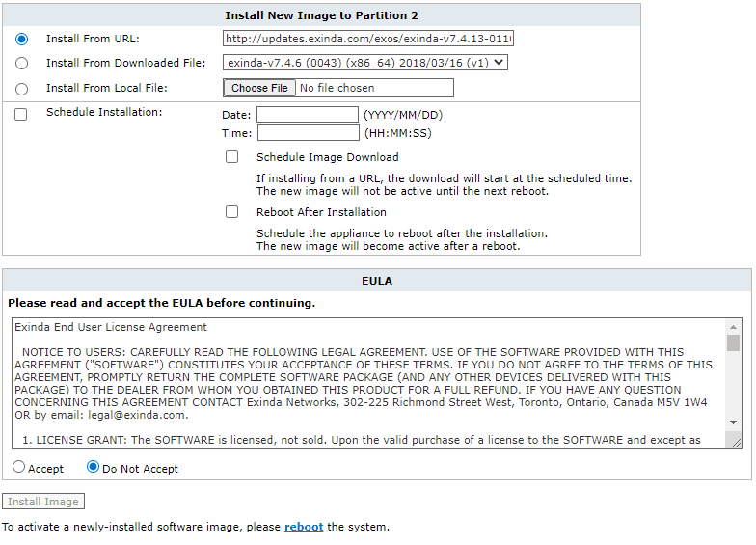
Task: Choose the Install From Downloaded File option
Action: click(x=21, y=64)
